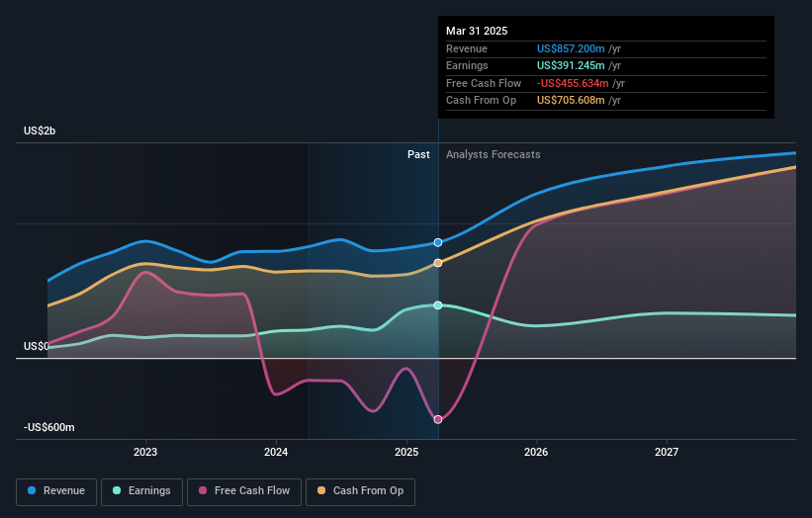Click the -US$600m y-axis label

click(x=49, y=427)
